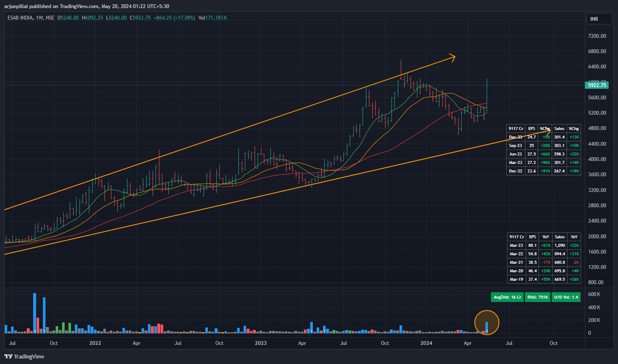
Task: Click the TradingView logo
Action: (x=24, y=356)
